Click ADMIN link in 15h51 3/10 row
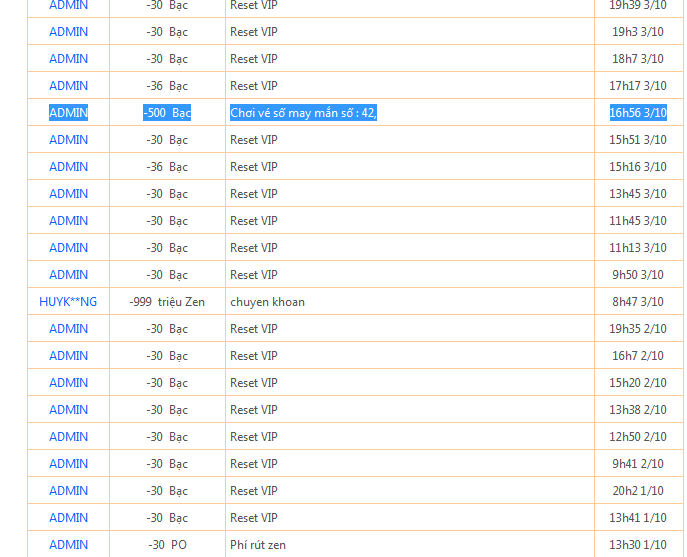The image size is (687, 557). (x=68, y=140)
